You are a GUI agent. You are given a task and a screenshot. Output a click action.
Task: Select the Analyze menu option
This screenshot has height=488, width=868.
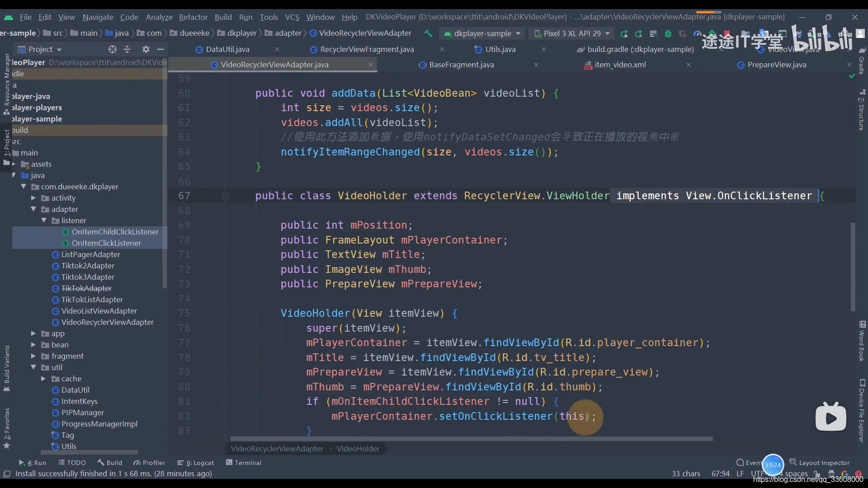(x=159, y=16)
